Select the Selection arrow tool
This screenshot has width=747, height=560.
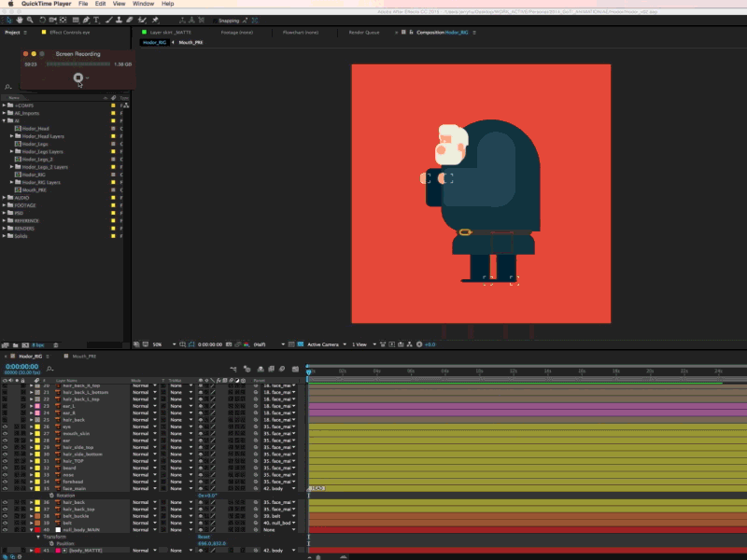click(x=8, y=20)
